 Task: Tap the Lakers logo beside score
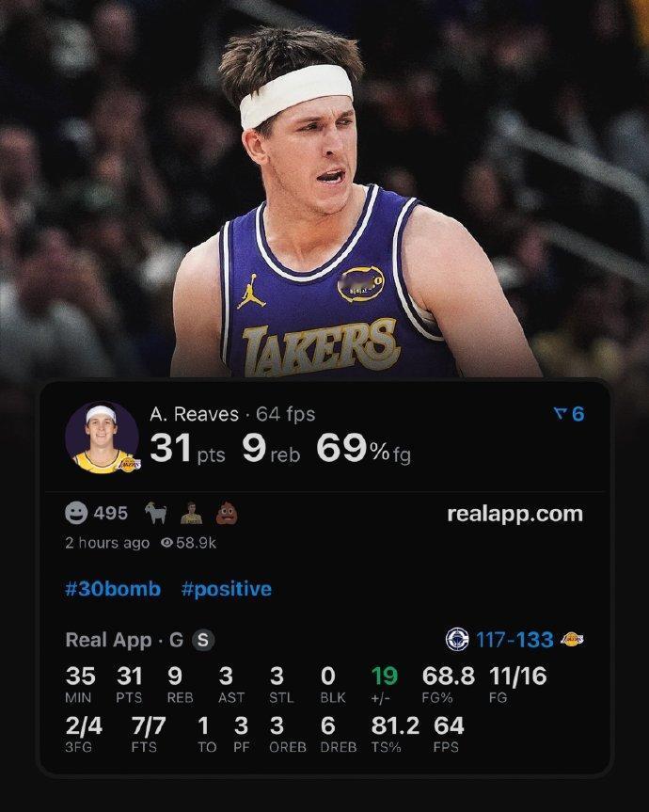click(573, 640)
